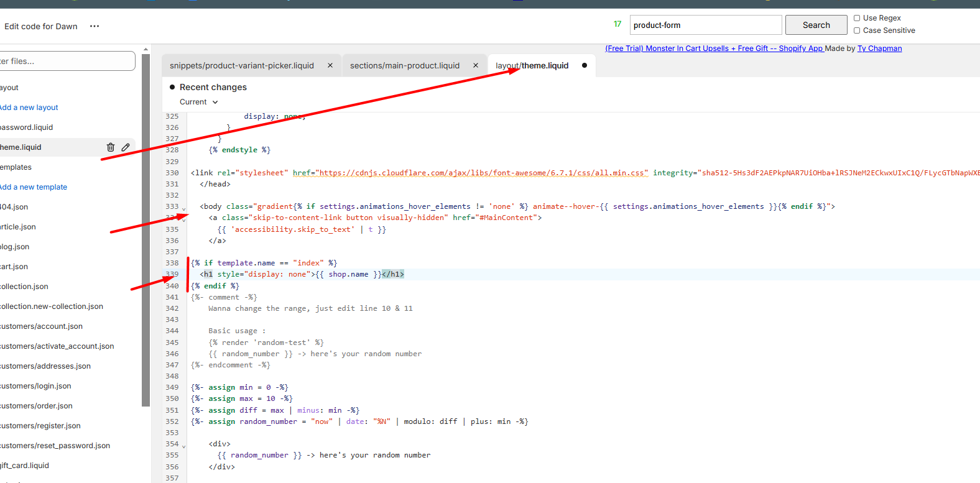This screenshot has height=483, width=980.
Task: Click the body class gradient code line
Action: click(517, 206)
